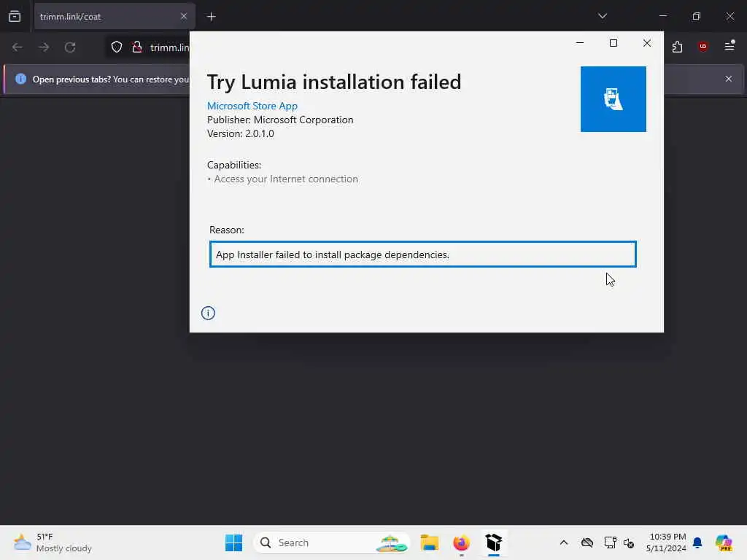
Task: Select the Reason message text box
Action: [422, 254]
